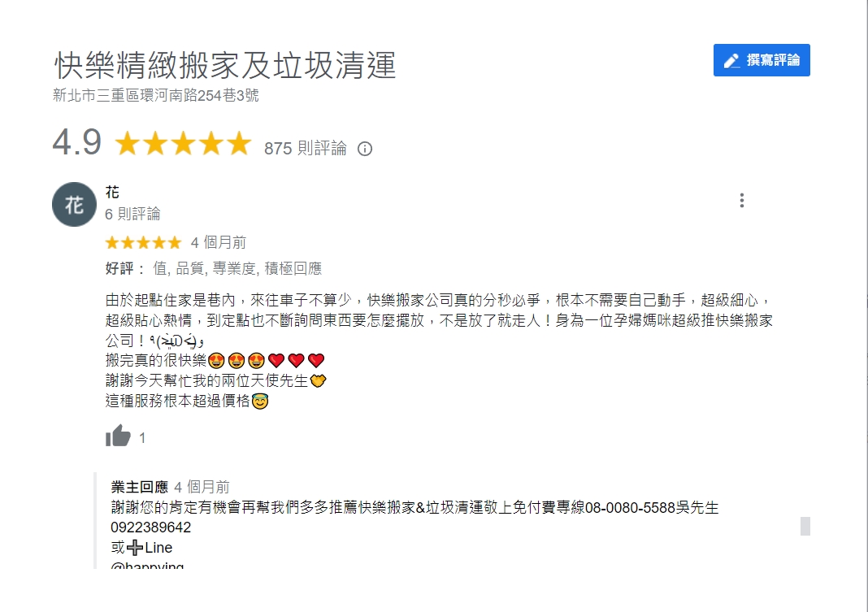The height and width of the screenshot is (612, 868).
Task: Open reviewer 花's round avatar
Action: click(x=74, y=204)
